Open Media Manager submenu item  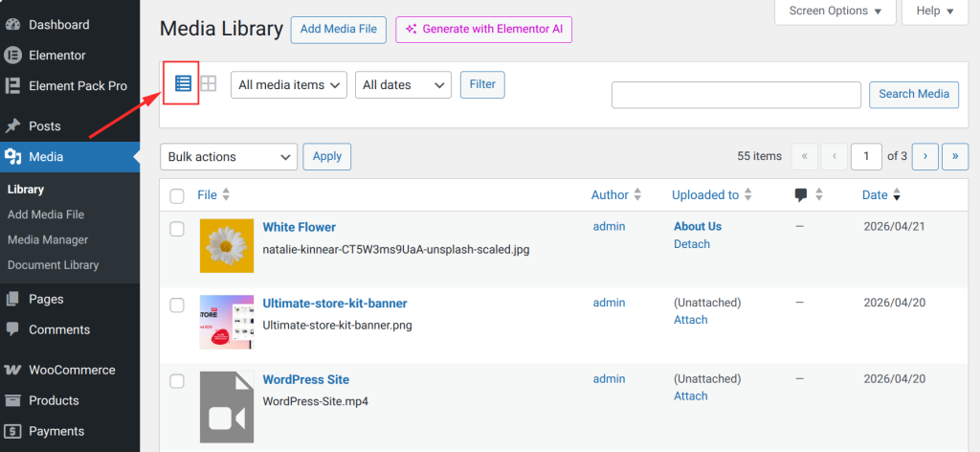[x=48, y=240]
